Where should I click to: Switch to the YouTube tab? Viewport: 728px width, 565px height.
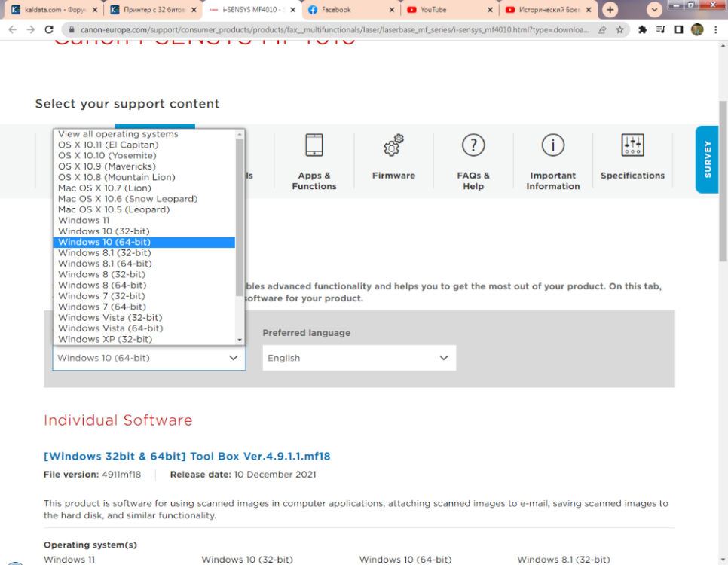[449, 9]
